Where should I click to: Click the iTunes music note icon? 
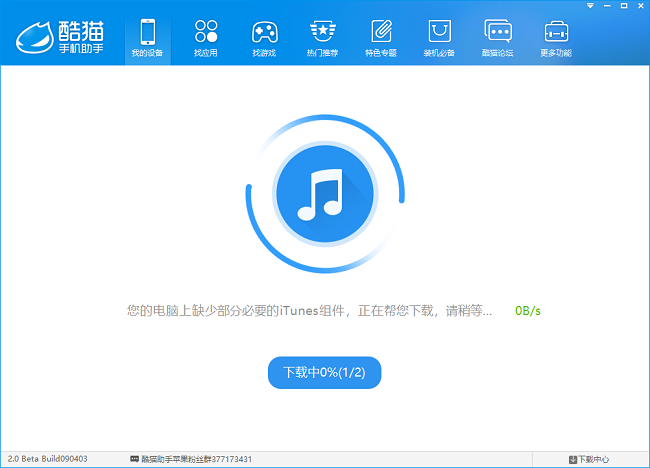(x=325, y=188)
